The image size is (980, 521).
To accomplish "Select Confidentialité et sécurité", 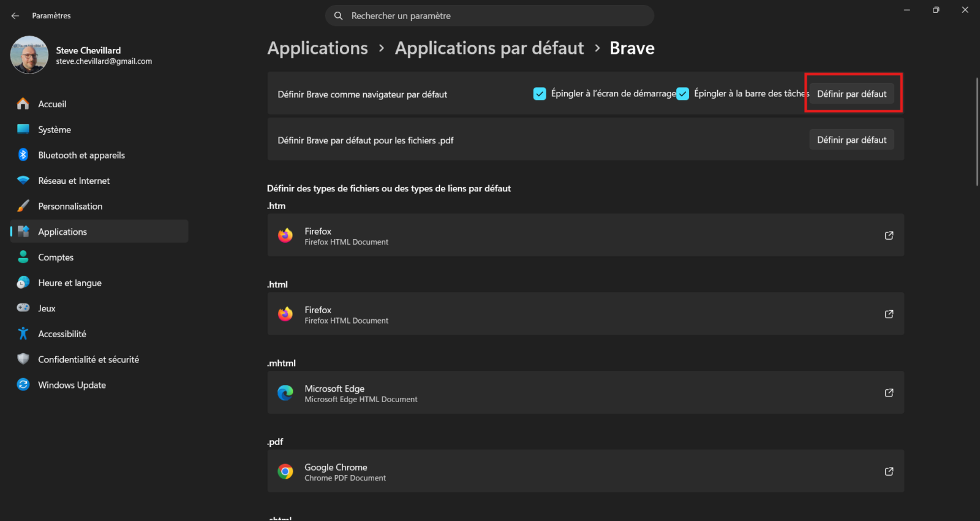I will coord(99,359).
